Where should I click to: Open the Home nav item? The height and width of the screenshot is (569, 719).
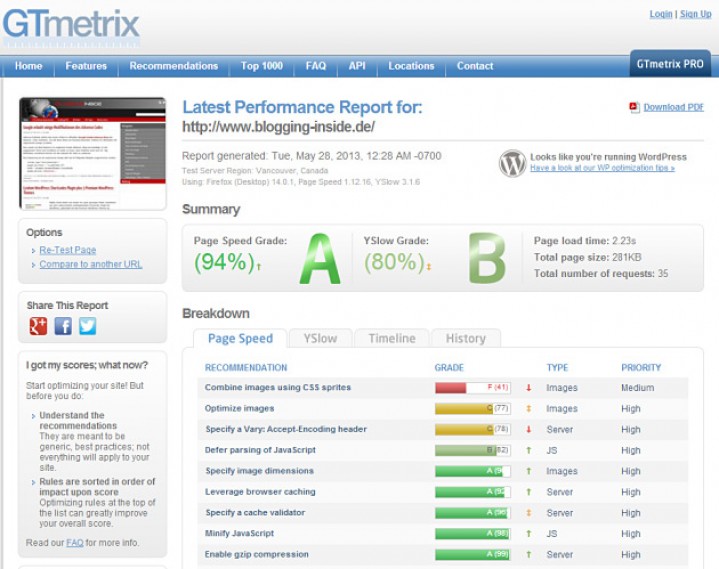[x=28, y=66]
